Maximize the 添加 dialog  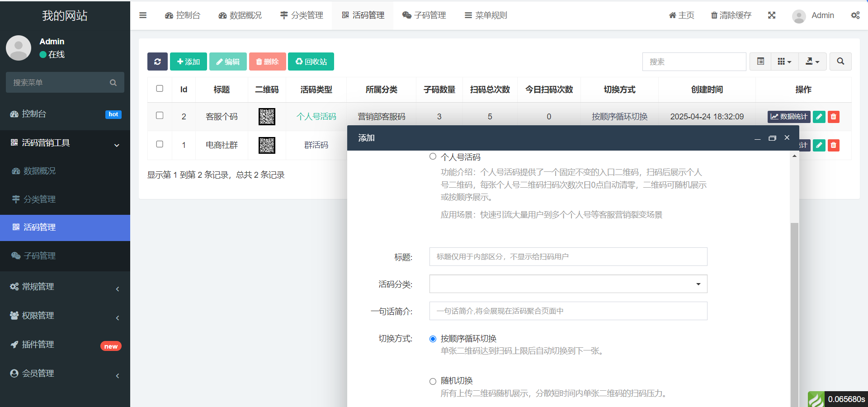(772, 138)
